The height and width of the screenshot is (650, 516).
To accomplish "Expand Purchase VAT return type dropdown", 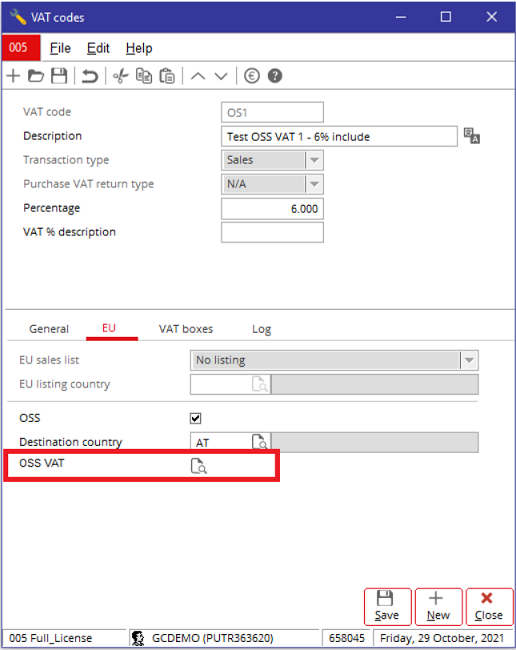I will click(314, 184).
